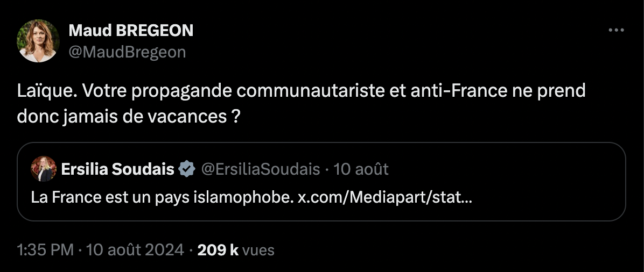Viewport: 644px width, 272px height.
Task: Open Ersilia Soudais name in quoted tweet
Action: pyautogui.click(x=118, y=169)
